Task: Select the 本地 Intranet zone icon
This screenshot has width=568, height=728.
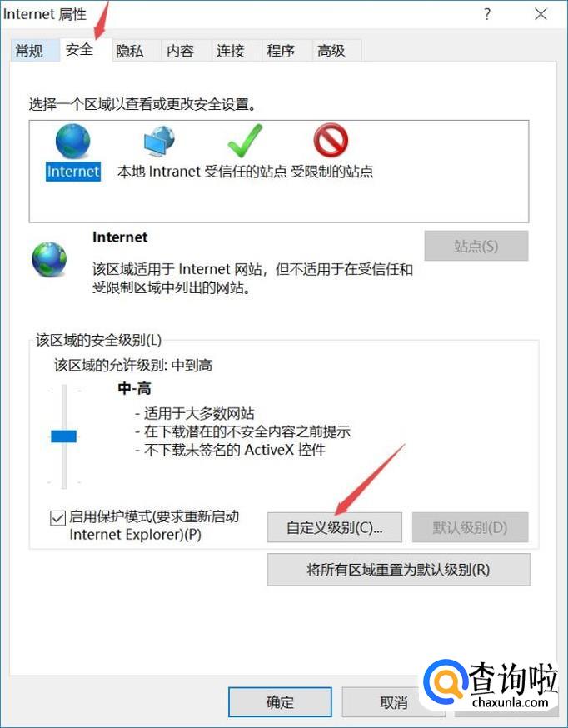Action: click(x=159, y=141)
